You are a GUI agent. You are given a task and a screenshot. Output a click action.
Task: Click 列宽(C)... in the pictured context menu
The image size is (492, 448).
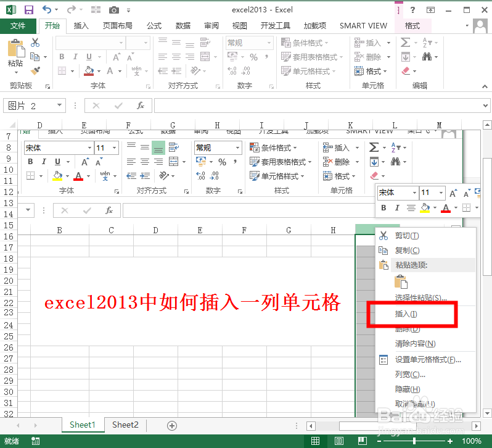pyautogui.click(x=410, y=374)
